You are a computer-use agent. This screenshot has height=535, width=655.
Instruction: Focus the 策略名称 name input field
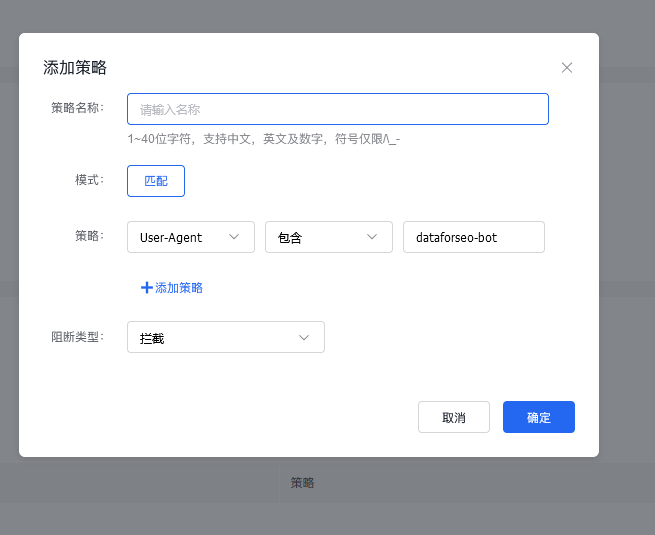[338, 109]
